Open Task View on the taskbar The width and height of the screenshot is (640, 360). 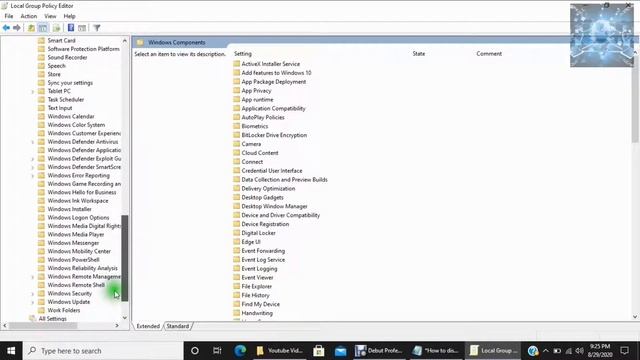point(217,351)
